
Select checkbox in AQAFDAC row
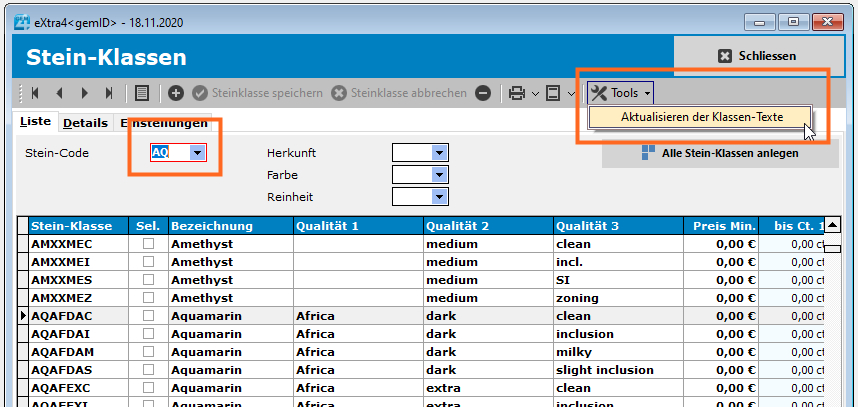click(148, 316)
